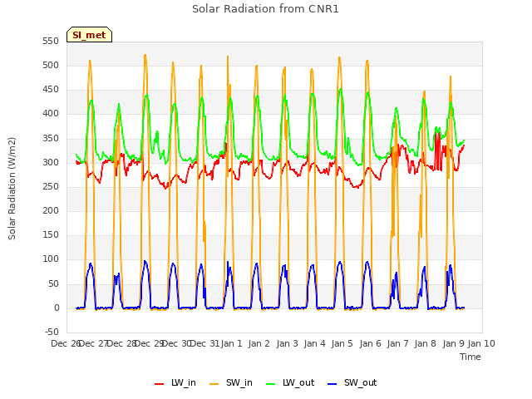
Task: Click the SW_out legend entry
Action: (x=352, y=382)
